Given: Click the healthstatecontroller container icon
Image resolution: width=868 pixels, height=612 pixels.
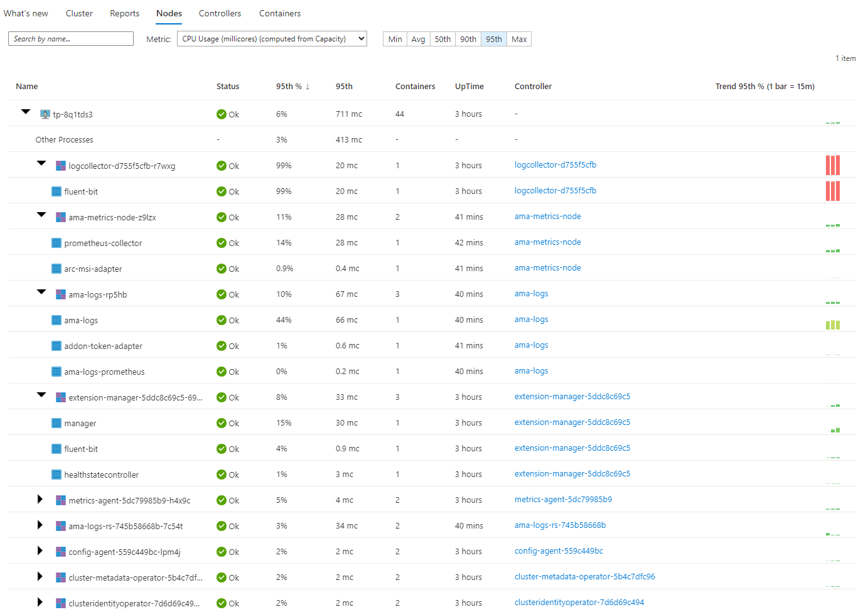Looking at the screenshot, I should 56,475.
